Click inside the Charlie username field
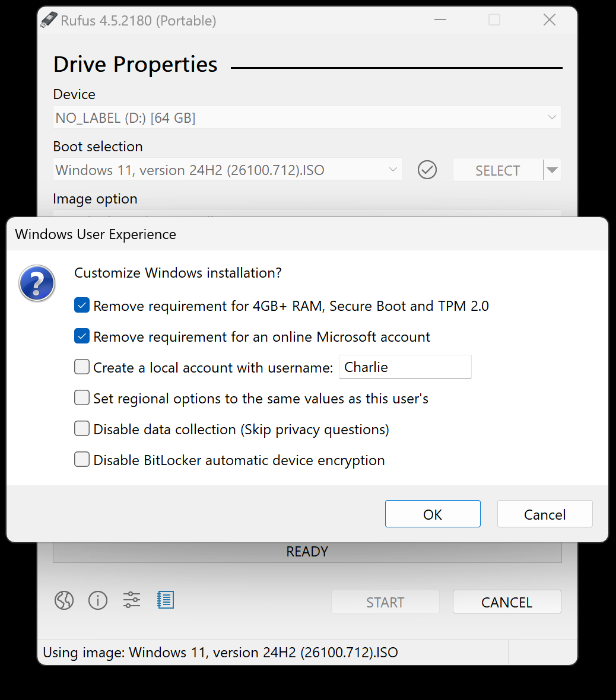616x700 pixels. coord(405,367)
